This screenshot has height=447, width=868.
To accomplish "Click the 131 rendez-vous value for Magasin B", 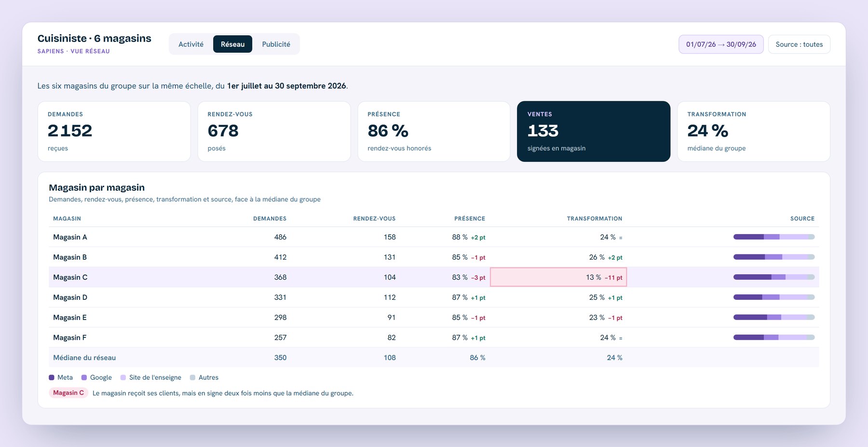I will click(390, 257).
